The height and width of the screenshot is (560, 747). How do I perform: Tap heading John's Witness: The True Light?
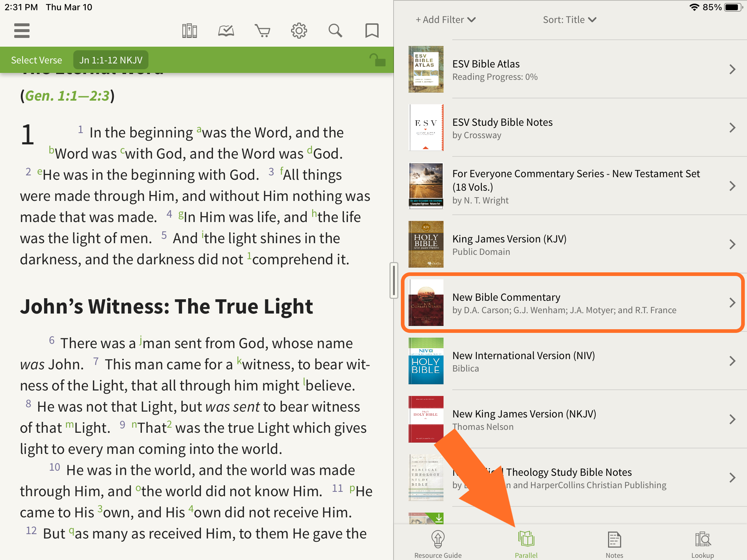[166, 306]
